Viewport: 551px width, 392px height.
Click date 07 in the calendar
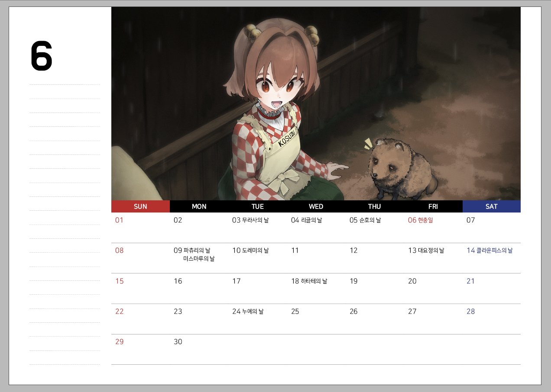(471, 220)
